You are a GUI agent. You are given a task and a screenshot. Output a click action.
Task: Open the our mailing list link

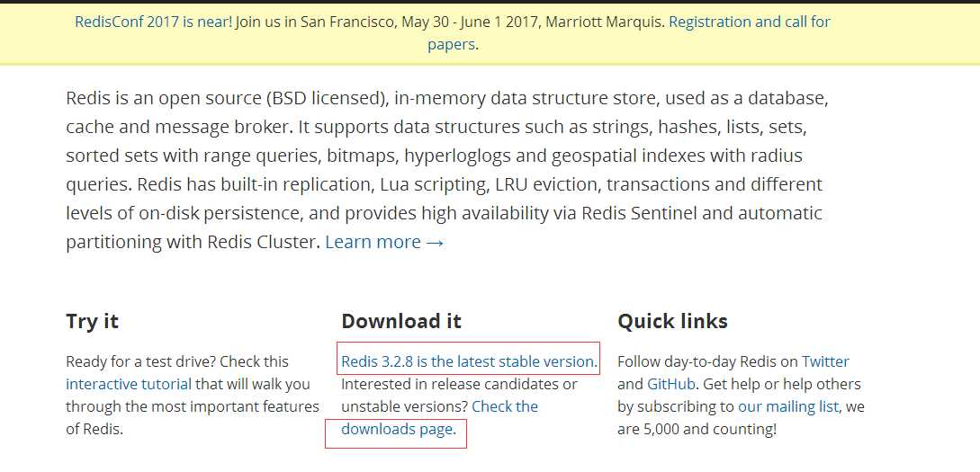[788, 406]
